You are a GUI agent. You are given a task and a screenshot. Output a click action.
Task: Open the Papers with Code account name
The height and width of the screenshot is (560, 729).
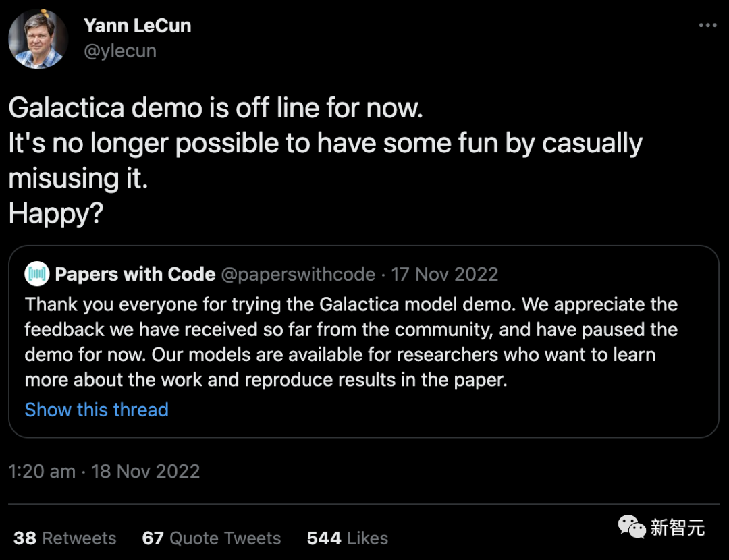coord(135,274)
